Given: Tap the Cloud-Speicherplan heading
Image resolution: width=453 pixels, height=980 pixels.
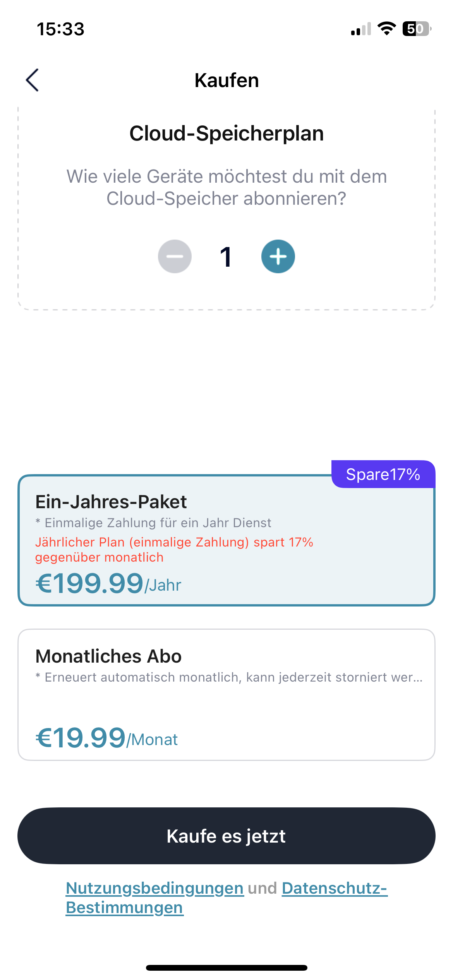Looking at the screenshot, I should [x=226, y=134].
